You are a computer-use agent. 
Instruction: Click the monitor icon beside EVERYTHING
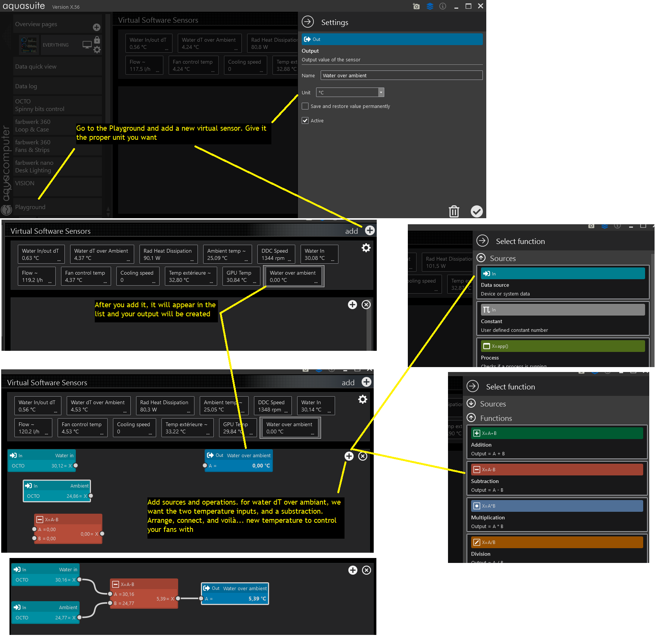tap(87, 45)
